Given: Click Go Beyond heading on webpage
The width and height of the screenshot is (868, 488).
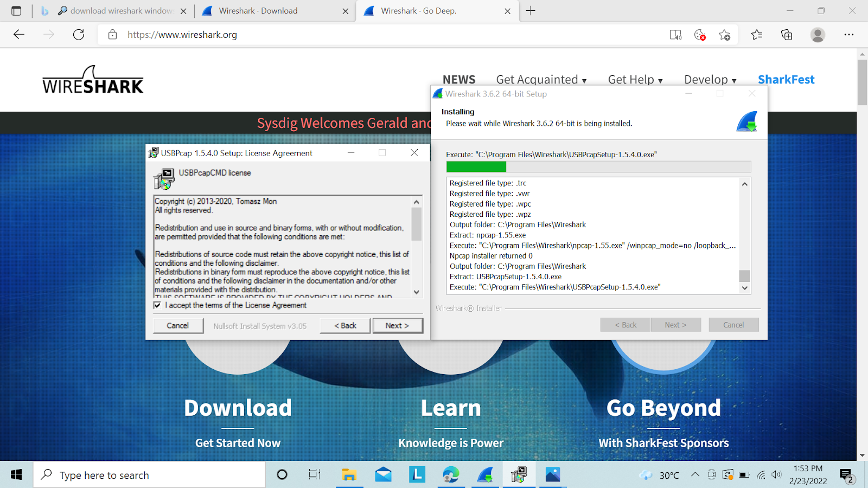Looking at the screenshot, I should 663,408.
